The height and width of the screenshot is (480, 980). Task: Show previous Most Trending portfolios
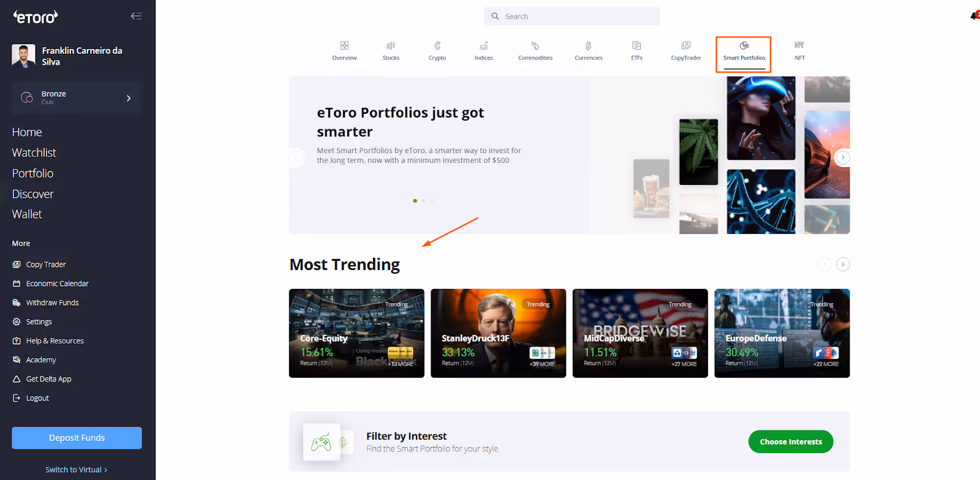click(825, 264)
